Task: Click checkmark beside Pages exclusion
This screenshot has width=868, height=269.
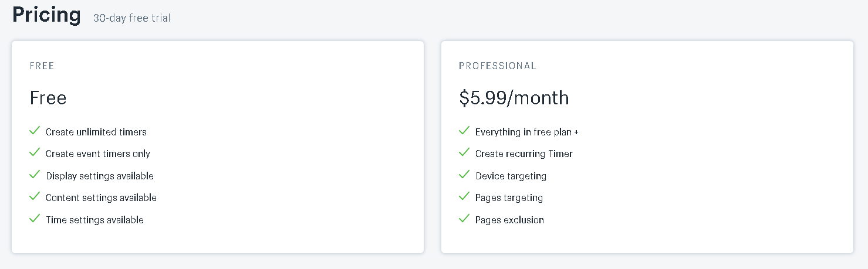Action: click(x=464, y=219)
